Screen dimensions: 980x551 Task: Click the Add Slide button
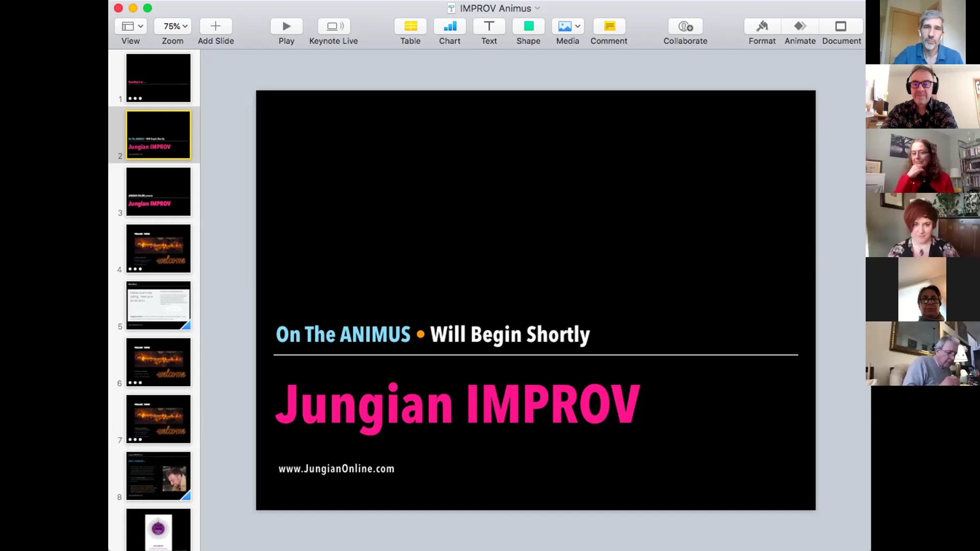click(216, 27)
